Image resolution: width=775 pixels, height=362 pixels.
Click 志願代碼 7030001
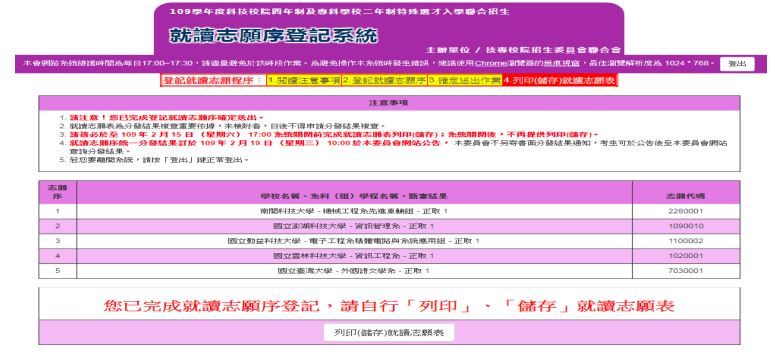(x=686, y=271)
